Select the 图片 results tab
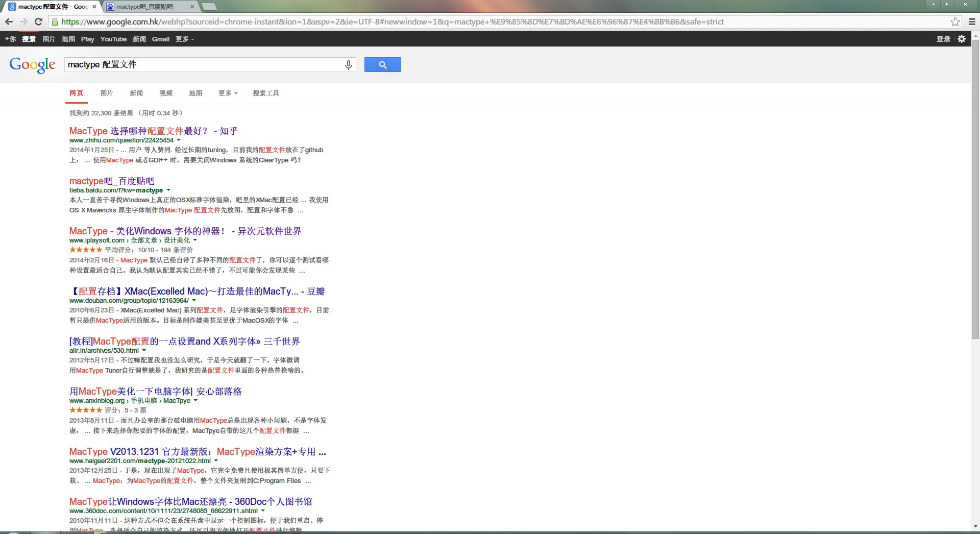 pos(107,93)
